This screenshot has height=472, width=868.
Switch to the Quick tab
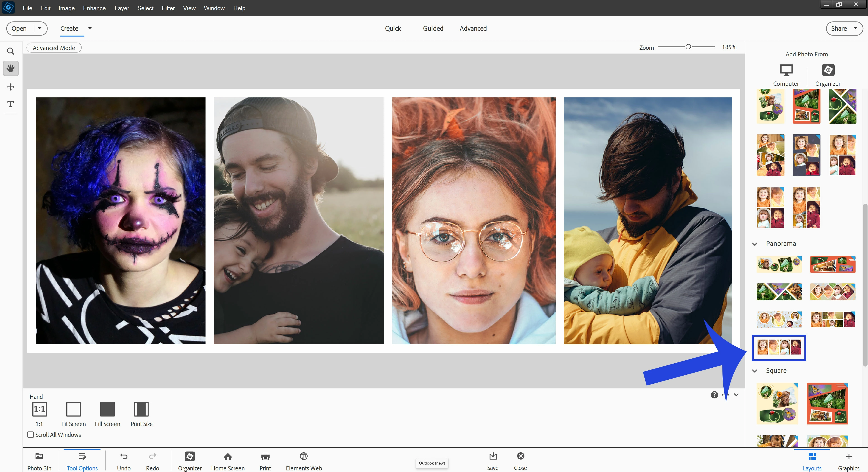[x=393, y=28]
